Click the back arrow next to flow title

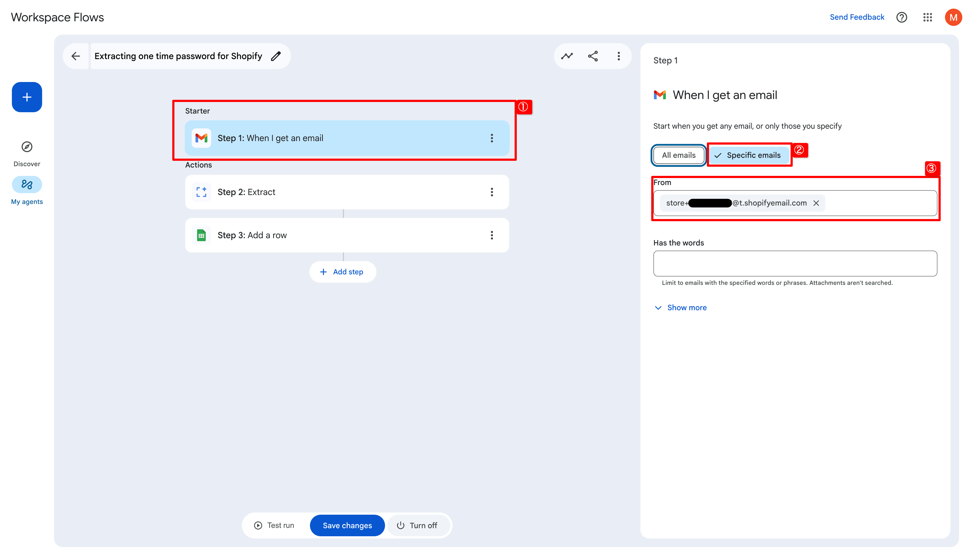(76, 56)
